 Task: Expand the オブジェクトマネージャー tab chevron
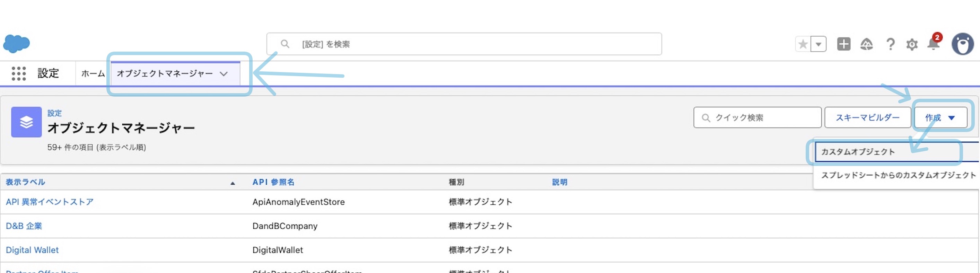pos(224,74)
